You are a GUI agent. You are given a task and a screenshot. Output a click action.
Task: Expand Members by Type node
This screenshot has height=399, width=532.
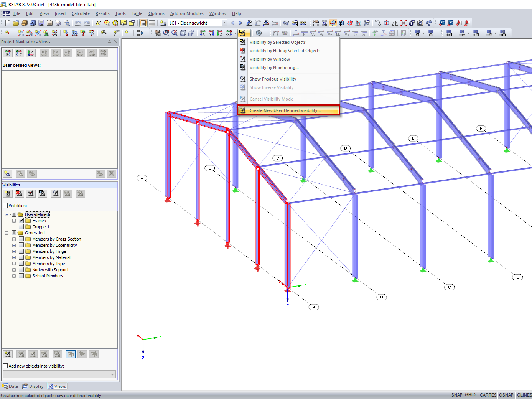point(14,264)
